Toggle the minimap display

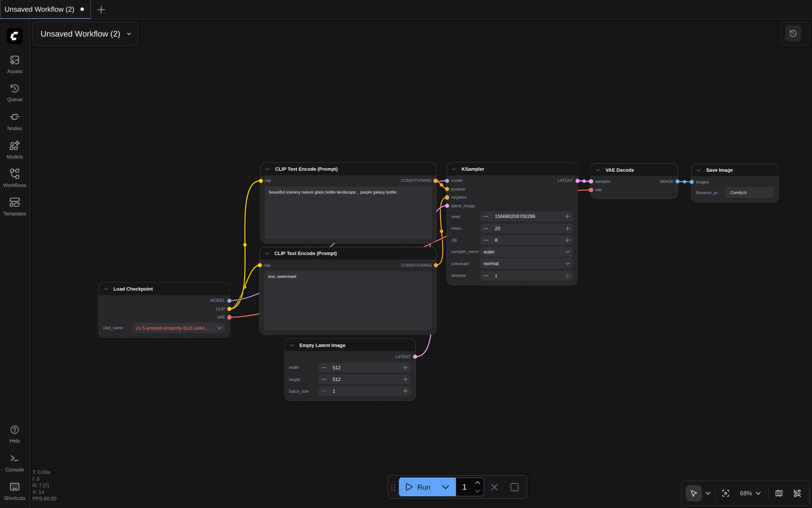coord(779,493)
